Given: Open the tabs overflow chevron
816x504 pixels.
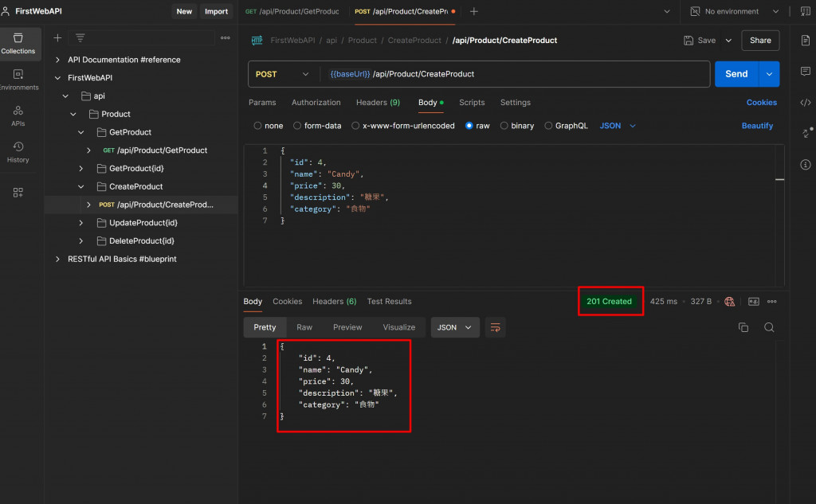Looking at the screenshot, I should coord(667,11).
